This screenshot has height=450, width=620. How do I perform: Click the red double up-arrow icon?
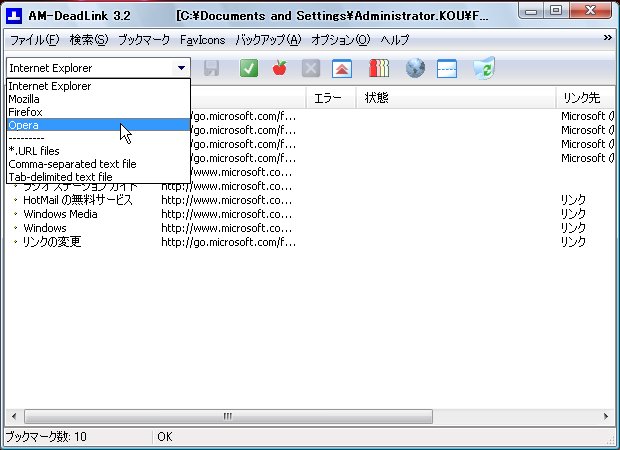point(342,68)
